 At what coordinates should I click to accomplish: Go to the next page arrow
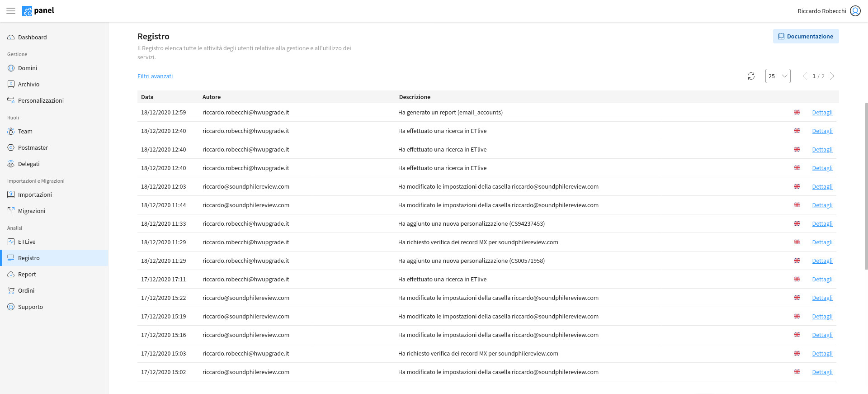832,76
